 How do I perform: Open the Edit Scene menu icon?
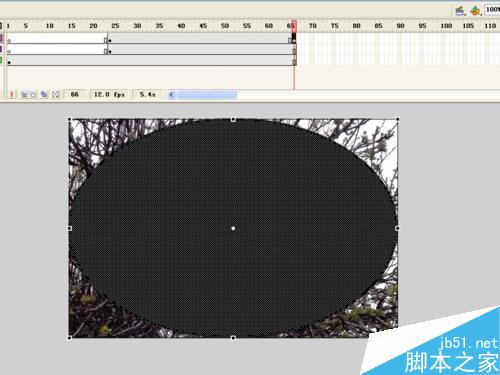pyautogui.click(x=460, y=11)
